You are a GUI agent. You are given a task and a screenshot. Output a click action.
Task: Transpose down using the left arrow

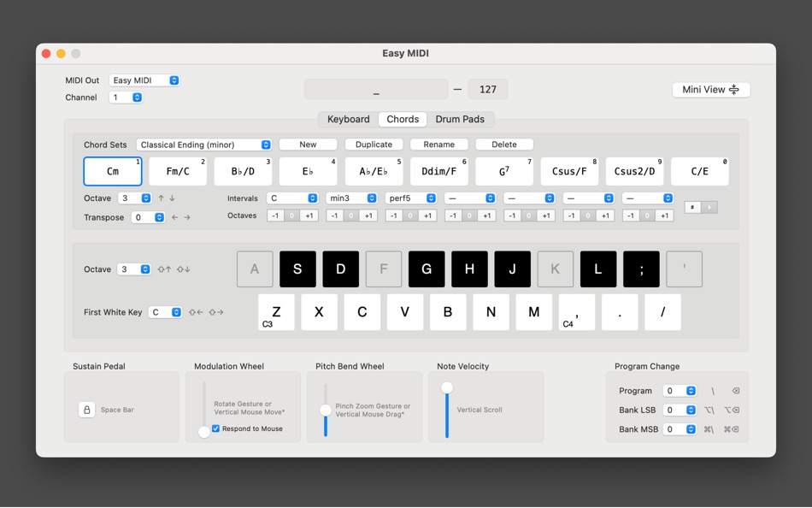pos(175,217)
